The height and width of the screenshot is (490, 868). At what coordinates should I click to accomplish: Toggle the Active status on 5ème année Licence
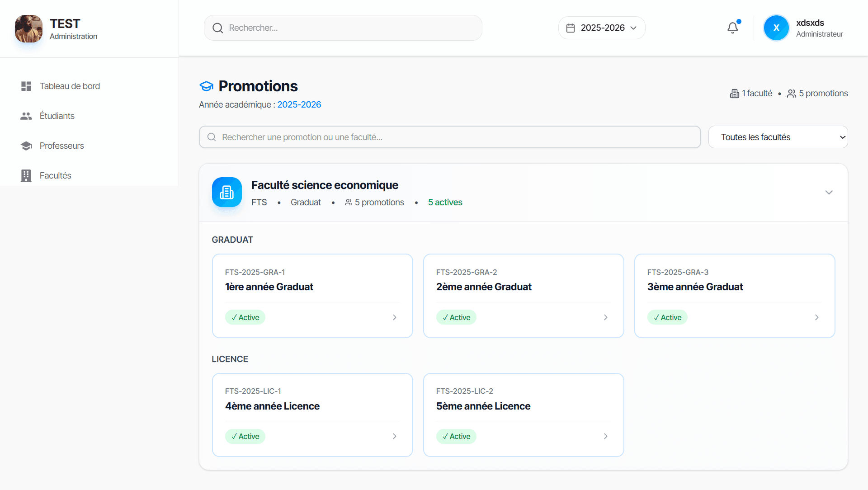[456, 436]
